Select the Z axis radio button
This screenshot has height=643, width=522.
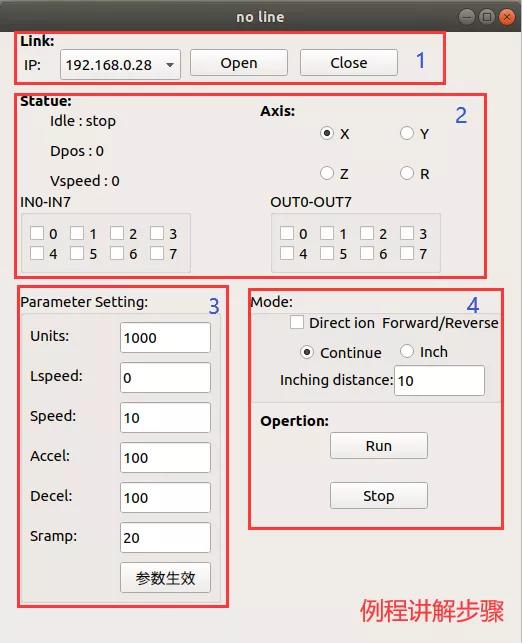tap(327, 173)
